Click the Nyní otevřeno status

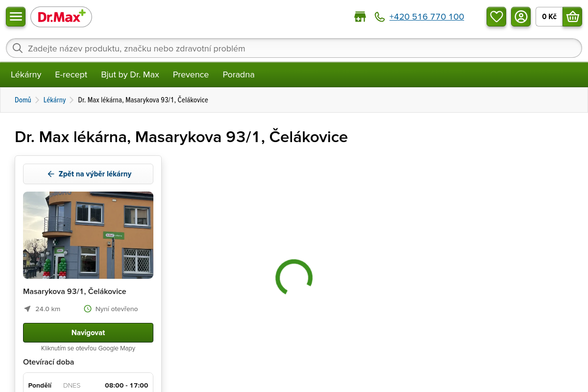point(117,309)
